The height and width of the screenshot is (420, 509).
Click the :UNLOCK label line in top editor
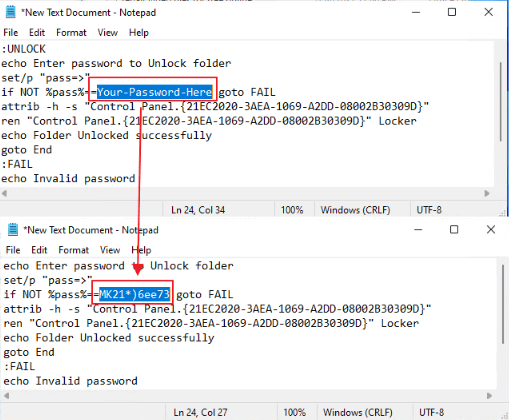click(x=23, y=49)
